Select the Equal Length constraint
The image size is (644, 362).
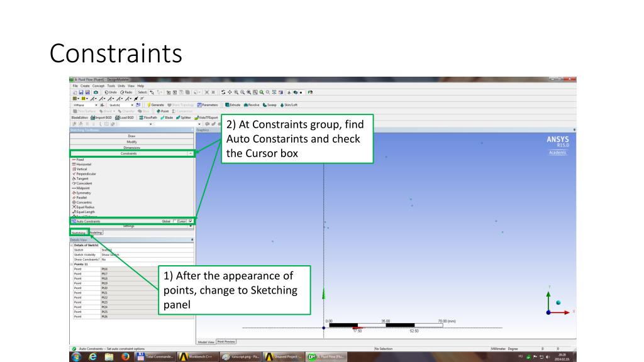pyautogui.click(x=84, y=212)
